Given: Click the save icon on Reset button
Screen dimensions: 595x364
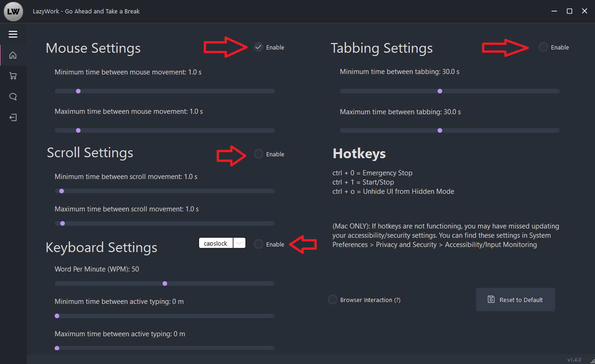Looking at the screenshot, I should point(491,299).
